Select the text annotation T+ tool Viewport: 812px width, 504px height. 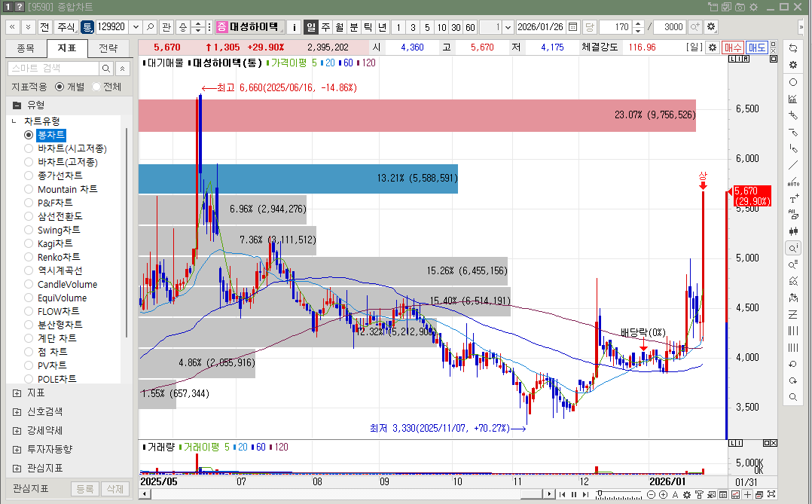click(x=793, y=198)
